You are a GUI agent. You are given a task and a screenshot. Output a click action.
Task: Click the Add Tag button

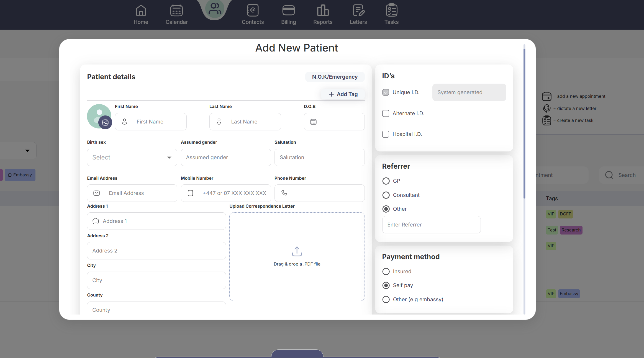click(x=343, y=94)
